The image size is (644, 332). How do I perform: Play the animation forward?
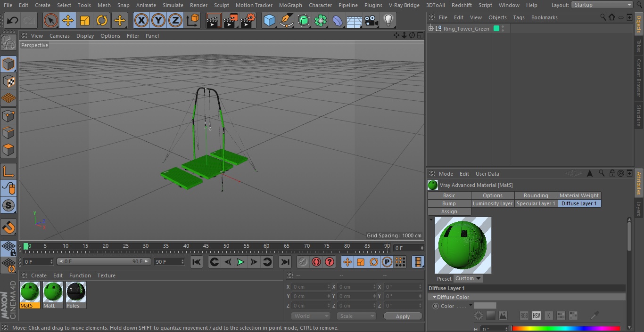[240, 262]
